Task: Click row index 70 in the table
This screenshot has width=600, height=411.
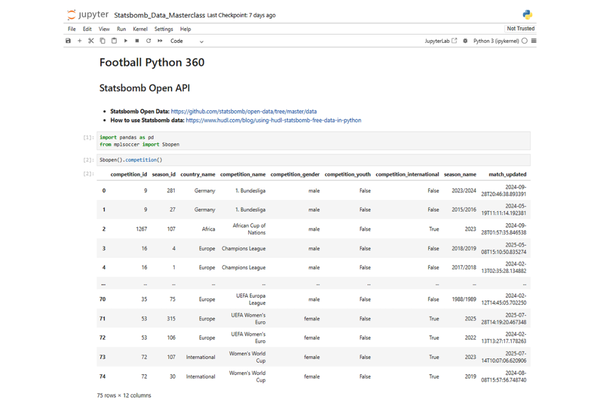Action: click(x=103, y=300)
